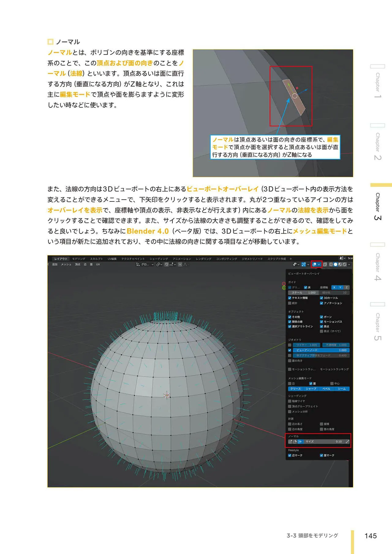This screenshot has width=392, height=554.
Task: Adjust the ビューアーノード 1.000 slider
Action: click(x=321, y=350)
